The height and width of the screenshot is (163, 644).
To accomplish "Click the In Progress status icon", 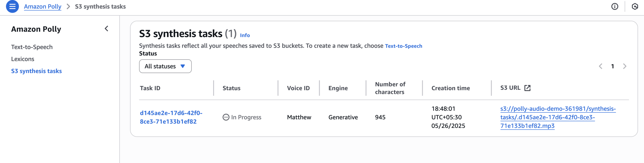I will click(x=226, y=117).
